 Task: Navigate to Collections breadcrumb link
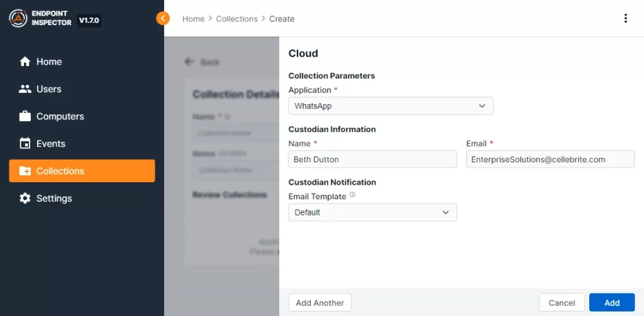(x=236, y=19)
